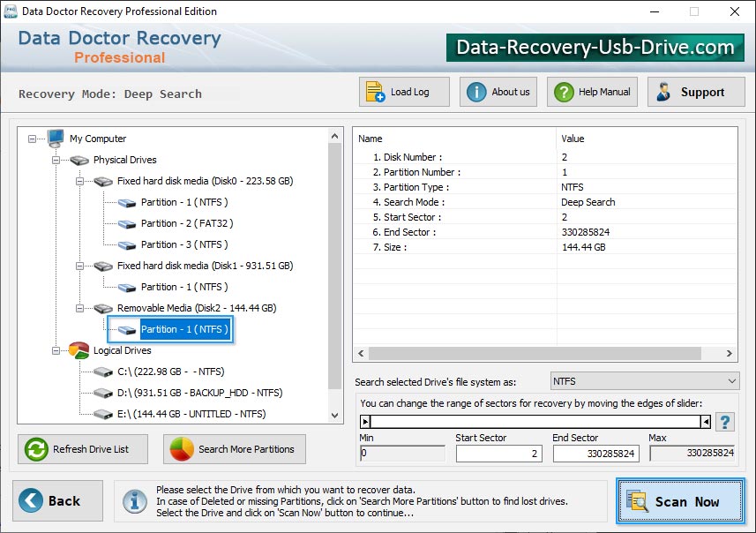
Task: Go Back to the previous step
Action: (58, 500)
